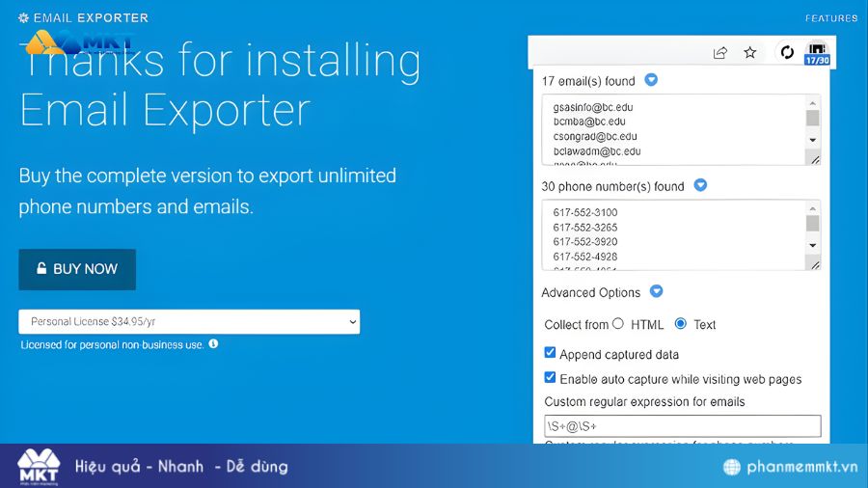Click email bcmba@bc.edu in list
868x488 pixels.
[589, 122]
